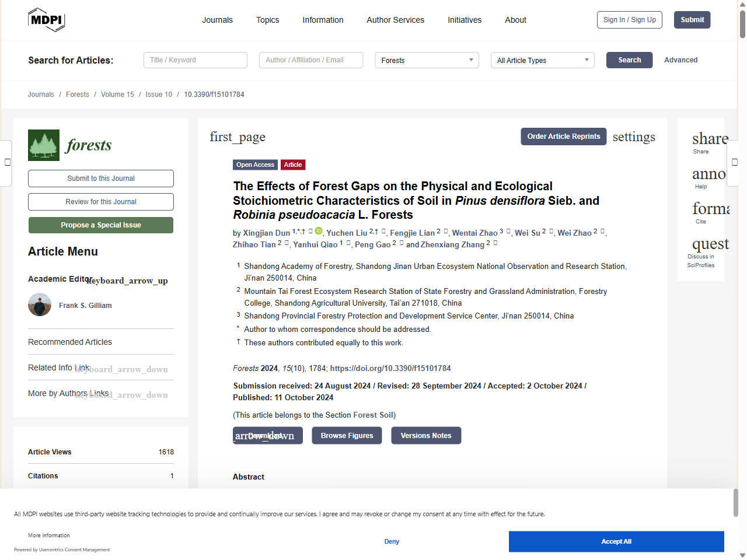Viewport: 747px width, 560px height.
Task: Collapse the Academic Editor section
Action: (127, 280)
